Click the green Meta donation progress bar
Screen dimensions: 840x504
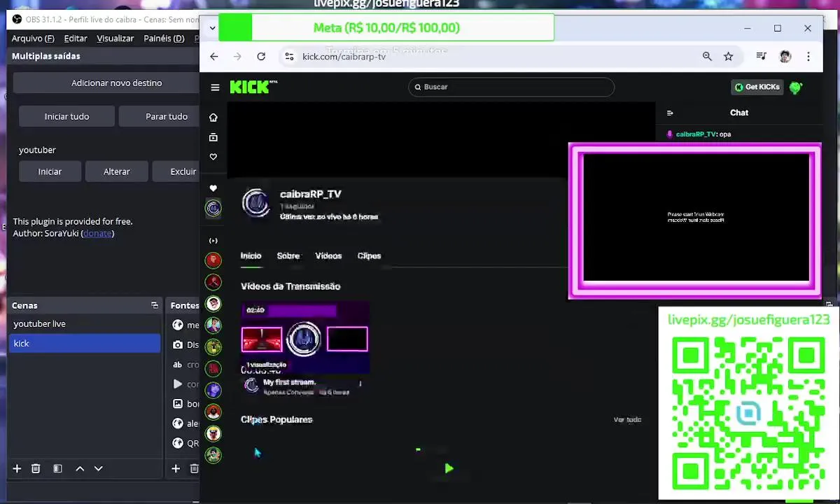[x=386, y=28]
